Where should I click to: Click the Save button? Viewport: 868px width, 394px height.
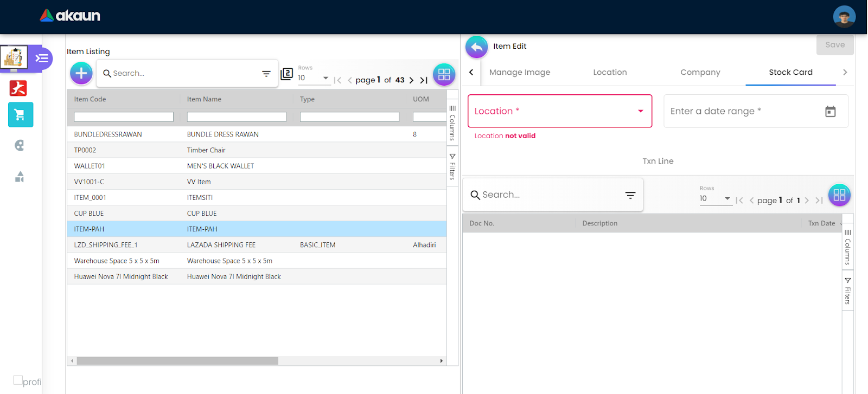coord(834,45)
